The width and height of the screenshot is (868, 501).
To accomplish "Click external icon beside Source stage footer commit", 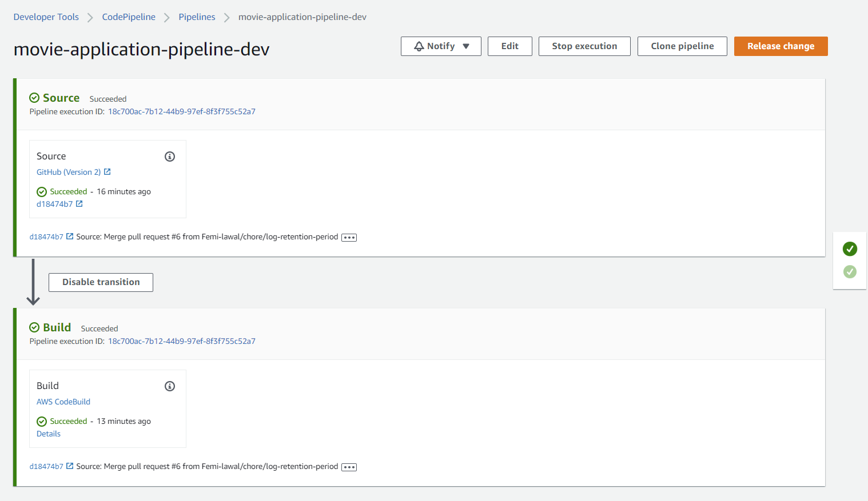I will (70, 237).
